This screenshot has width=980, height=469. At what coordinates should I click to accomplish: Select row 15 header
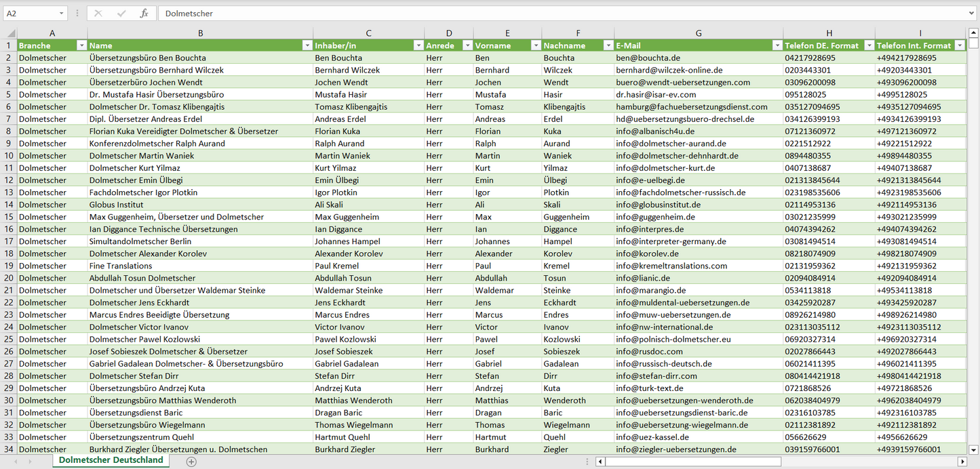[9, 217]
